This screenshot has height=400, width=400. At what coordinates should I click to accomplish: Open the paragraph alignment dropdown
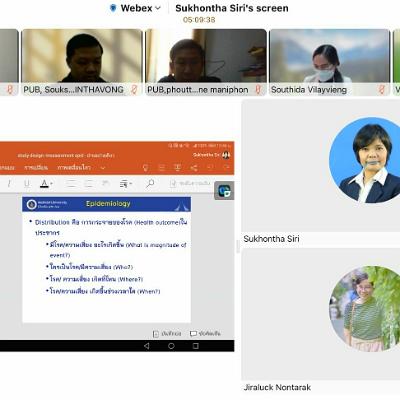125,184
